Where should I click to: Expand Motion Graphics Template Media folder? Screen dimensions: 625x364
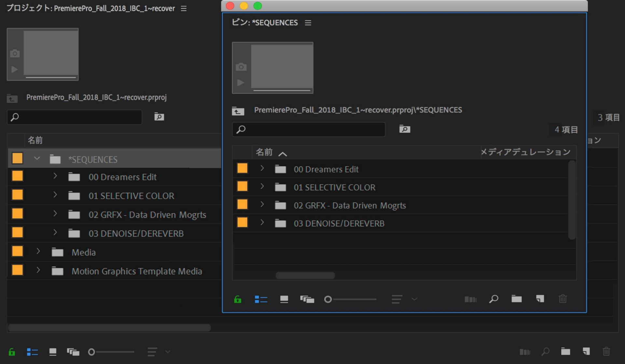[x=38, y=270]
